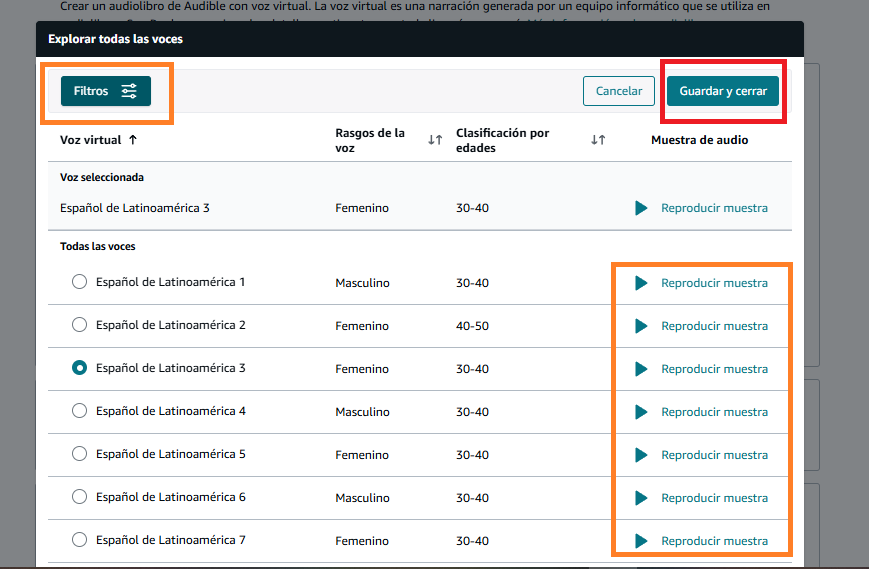Screen dimensions: 869x569
Task: Play icon for Español de Latinoamérica 6
Action: click(x=641, y=498)
